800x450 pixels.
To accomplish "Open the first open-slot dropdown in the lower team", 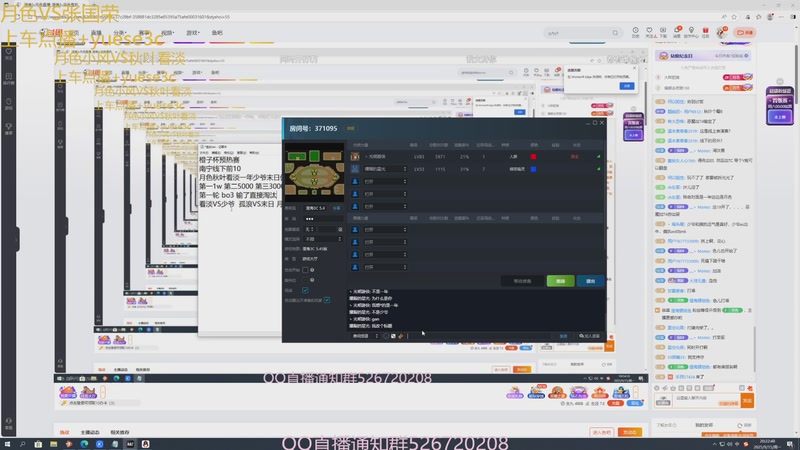I will (385, 230).
